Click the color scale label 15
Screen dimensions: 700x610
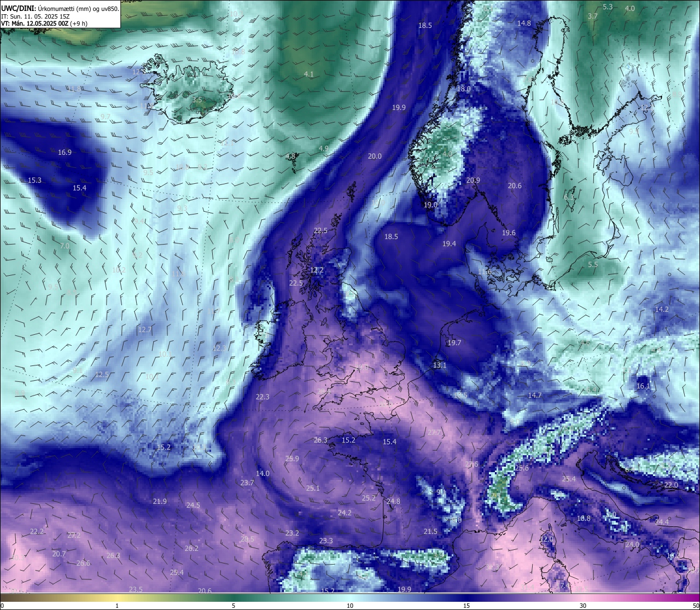(x=466, y=606)
